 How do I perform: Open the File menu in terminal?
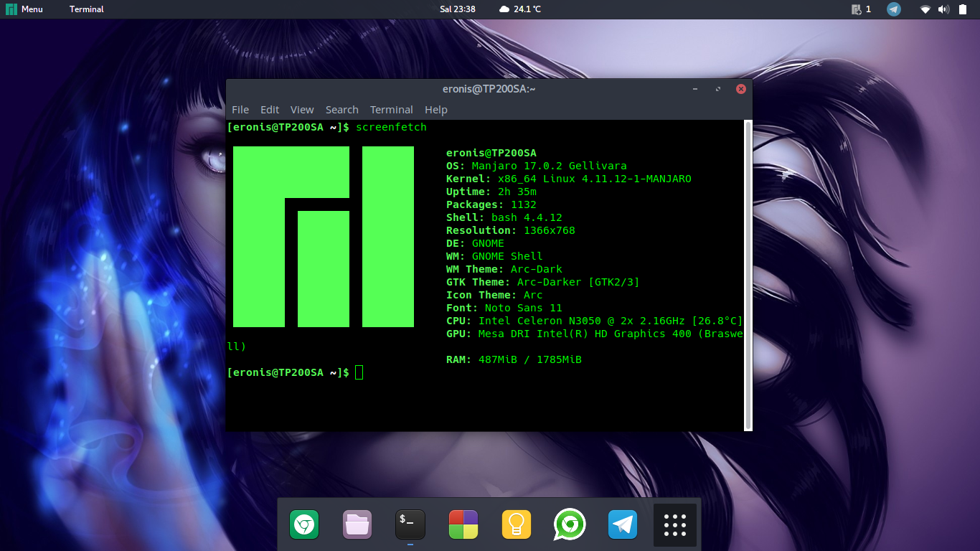[x=240, y=110]
